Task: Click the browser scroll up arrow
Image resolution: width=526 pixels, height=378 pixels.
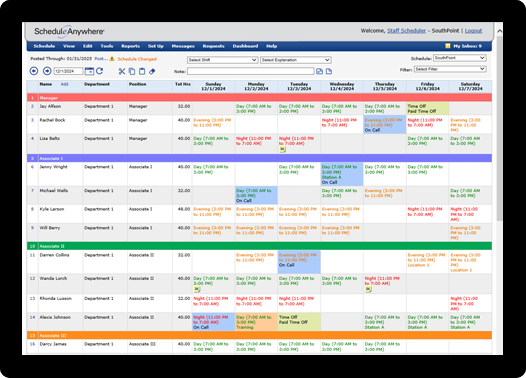Action: (x=499, y=31)
